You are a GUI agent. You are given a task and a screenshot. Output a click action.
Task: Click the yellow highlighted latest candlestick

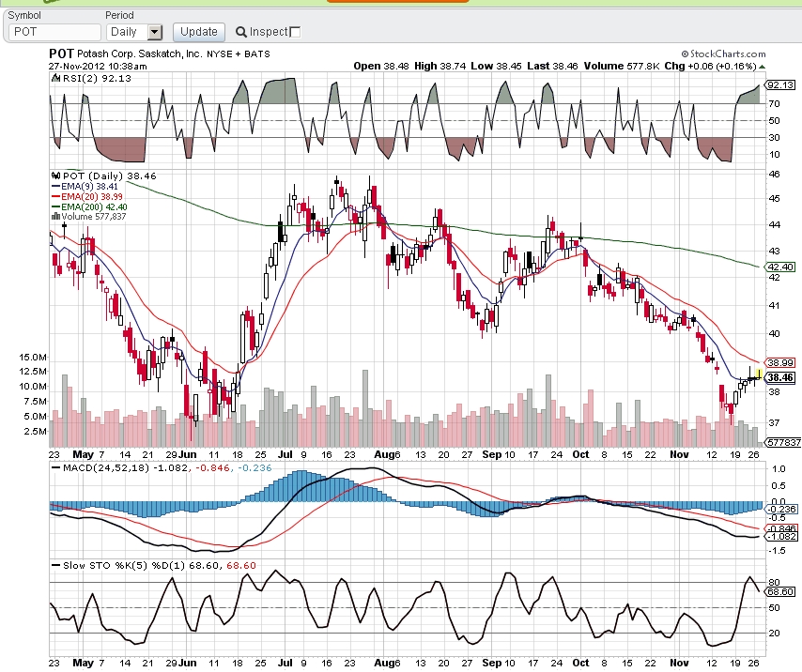click(x=759, y=375)
